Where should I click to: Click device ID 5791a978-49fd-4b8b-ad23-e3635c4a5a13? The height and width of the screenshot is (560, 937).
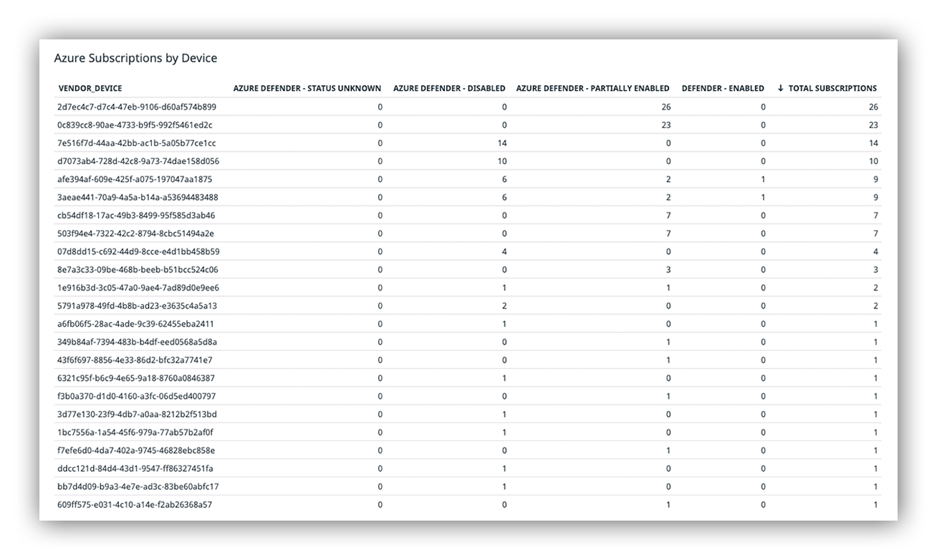coord(138,306)
